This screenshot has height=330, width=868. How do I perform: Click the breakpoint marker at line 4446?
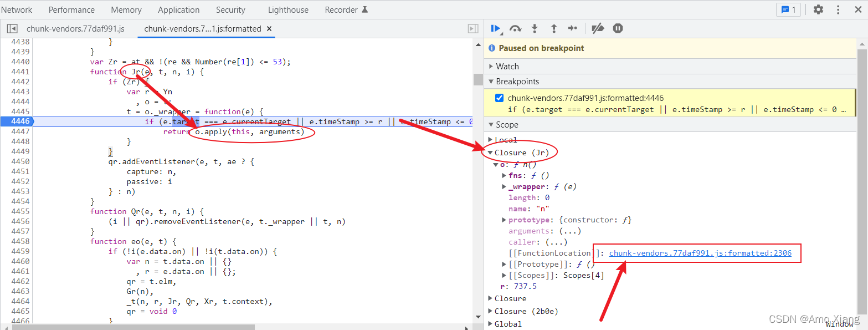coord(17,121)
